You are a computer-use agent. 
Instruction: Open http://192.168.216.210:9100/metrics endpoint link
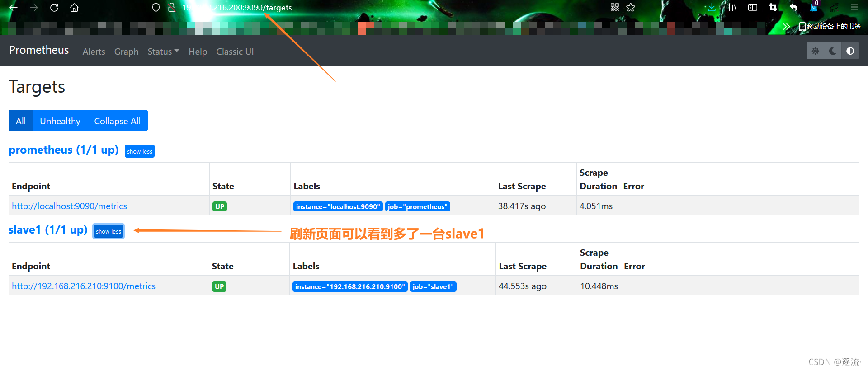[84, 286]
